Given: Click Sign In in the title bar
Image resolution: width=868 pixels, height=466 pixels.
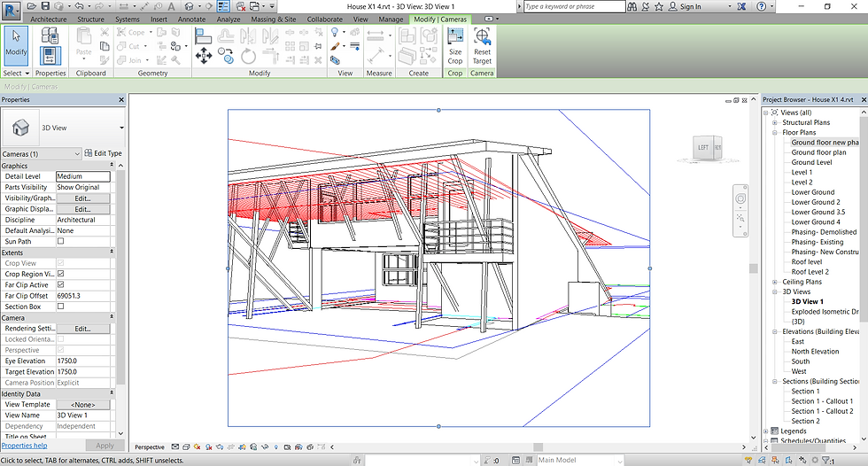Looking at the screenshot, I should point(690,6).
